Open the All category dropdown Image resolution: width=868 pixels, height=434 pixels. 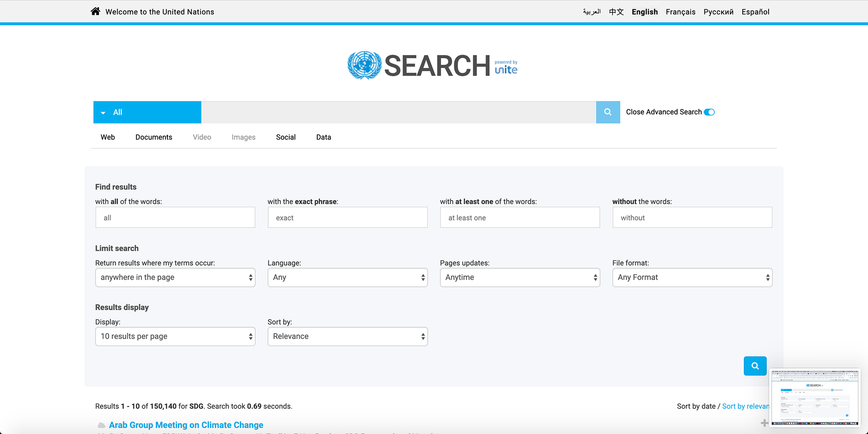point(147,112)
